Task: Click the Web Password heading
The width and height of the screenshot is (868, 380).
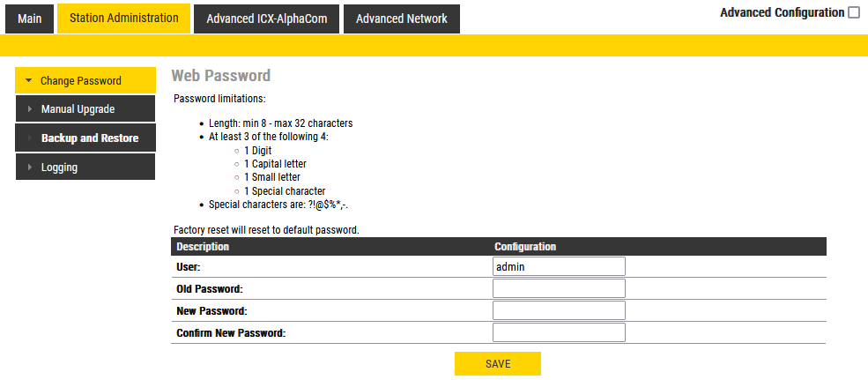Action: point(220,76)
